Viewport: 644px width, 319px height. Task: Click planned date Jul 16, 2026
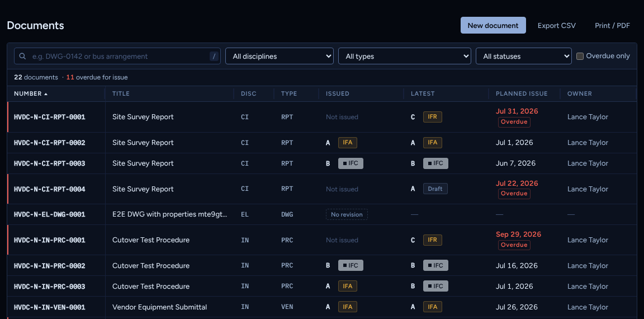click(x=517, y=266)
